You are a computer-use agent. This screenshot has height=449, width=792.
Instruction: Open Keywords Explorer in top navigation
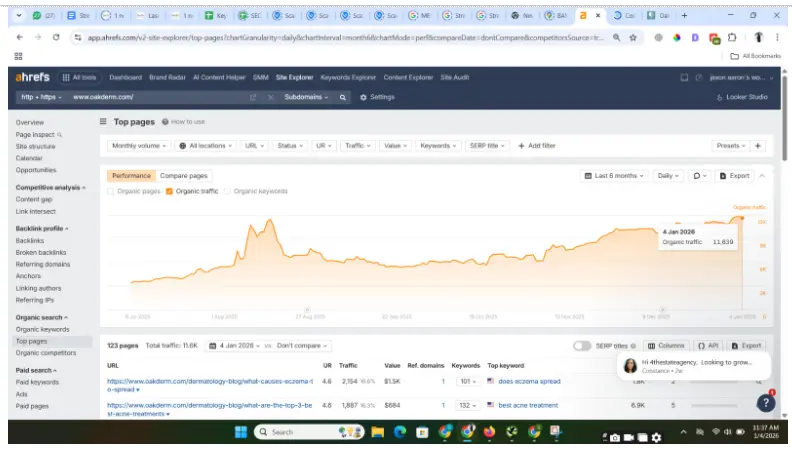tap(348, 77)
